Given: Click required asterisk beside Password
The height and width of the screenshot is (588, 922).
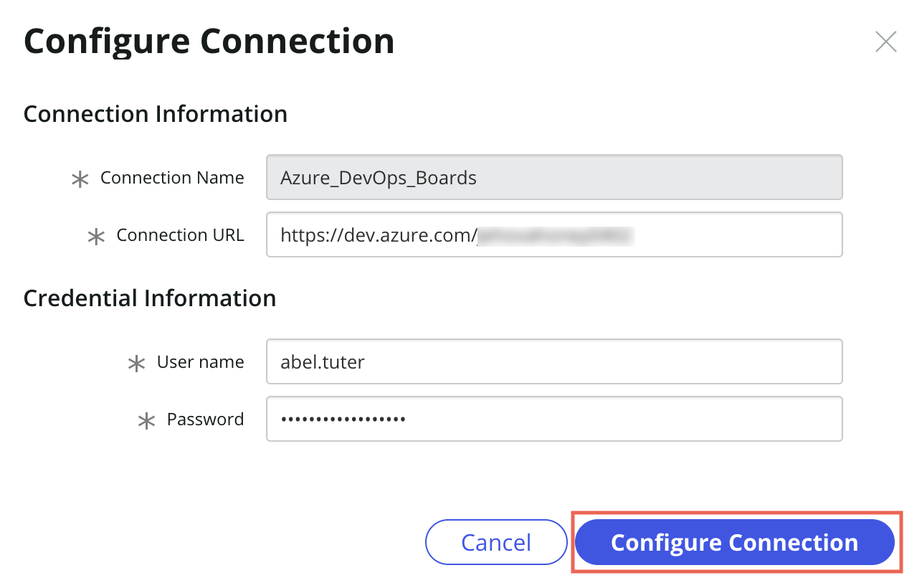Looking at the screenshot, I should pyautogui.click(x=146, y=422).
